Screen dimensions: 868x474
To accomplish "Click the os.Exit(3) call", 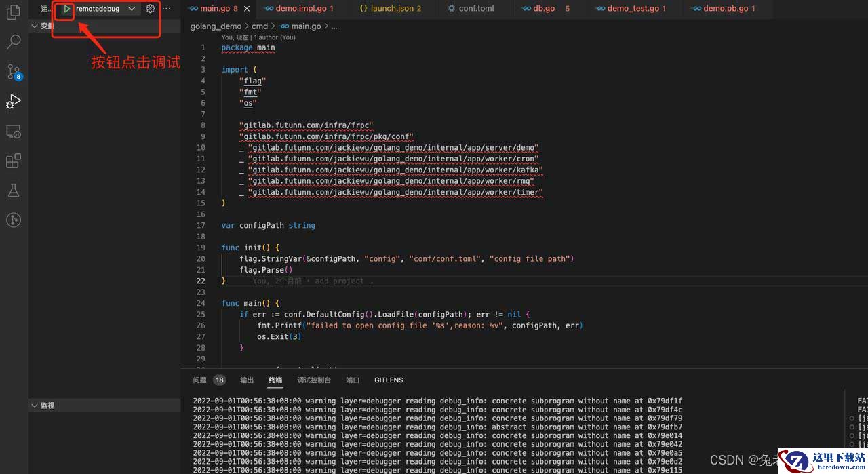I will (279, 336).
